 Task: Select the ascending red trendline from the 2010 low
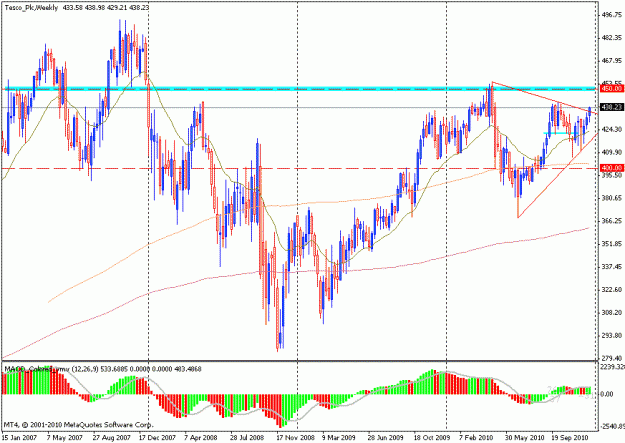pos(558,176)
